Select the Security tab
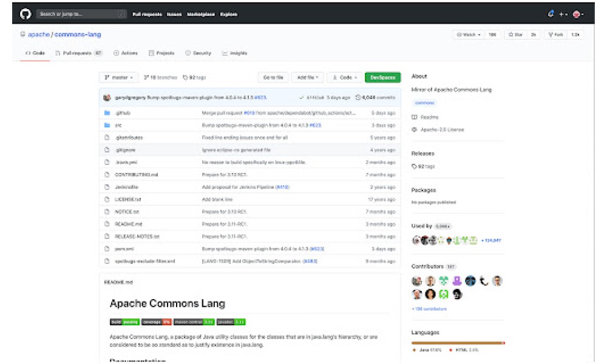 (x=198, y=53)
